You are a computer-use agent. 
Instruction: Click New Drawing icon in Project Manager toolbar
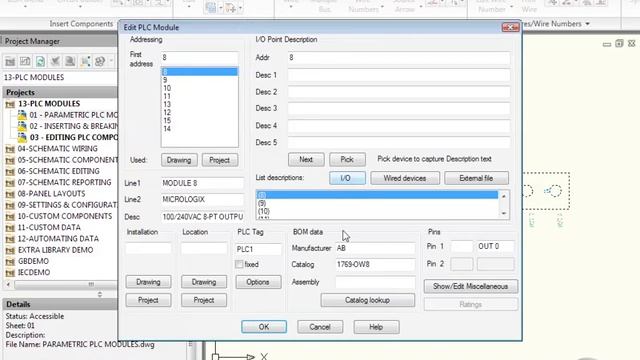[x=25, y=61]
